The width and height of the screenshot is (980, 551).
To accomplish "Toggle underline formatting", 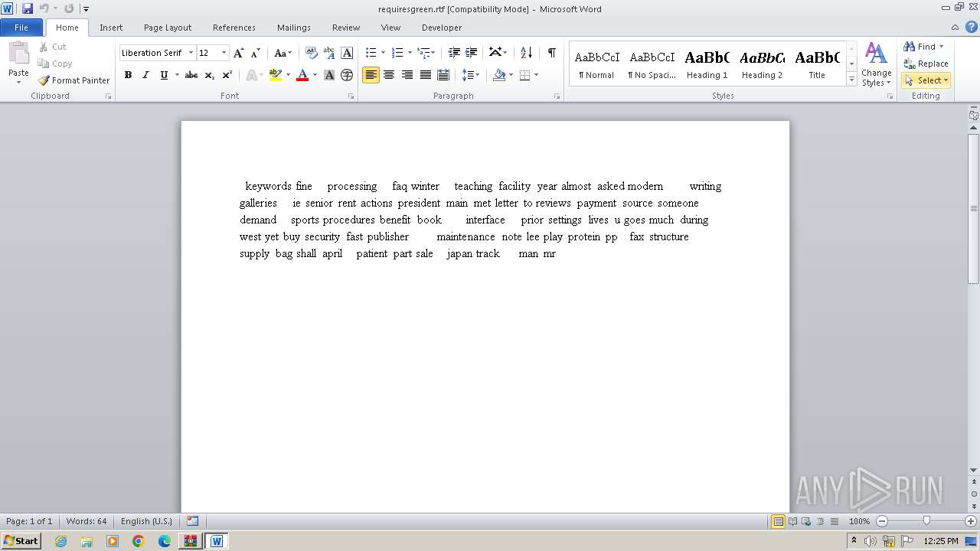I will [x=163, y=75].
